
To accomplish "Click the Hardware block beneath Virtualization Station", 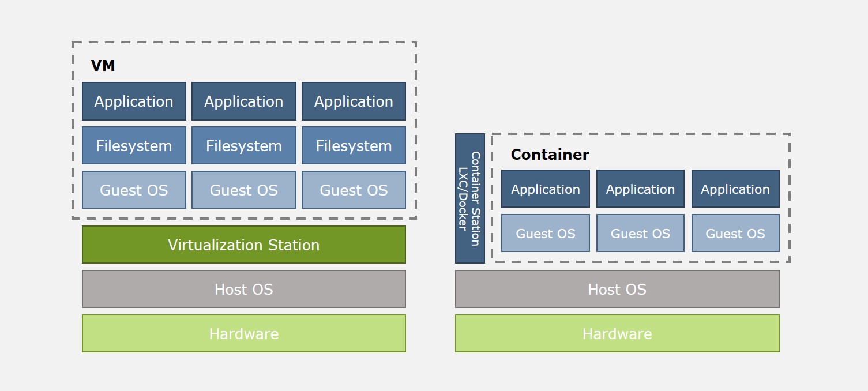I will point(243,333).
